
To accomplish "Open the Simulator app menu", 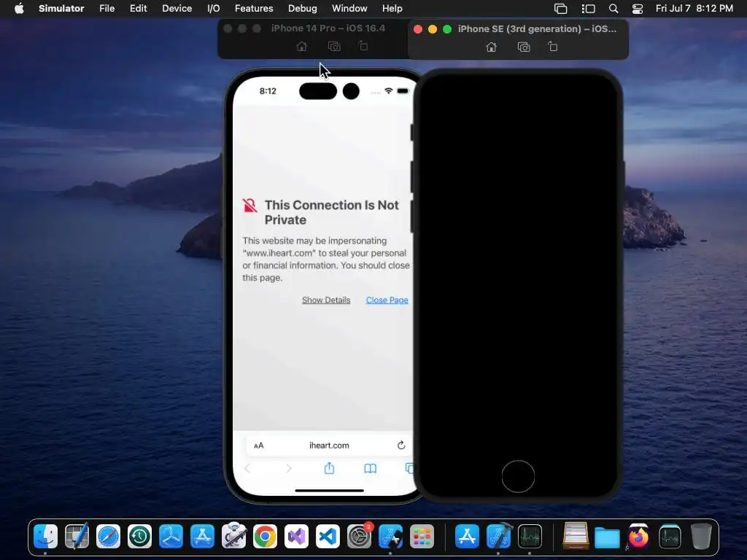I will tap(61, 9).
